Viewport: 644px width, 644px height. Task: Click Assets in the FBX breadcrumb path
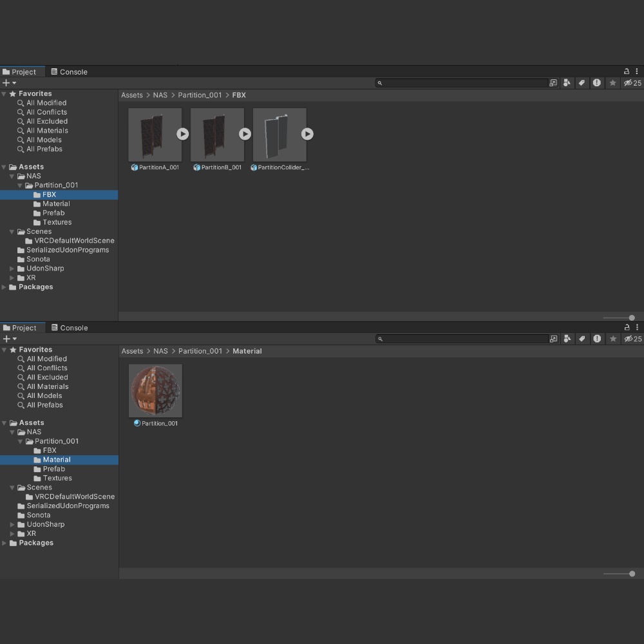[x=132, y=95]
